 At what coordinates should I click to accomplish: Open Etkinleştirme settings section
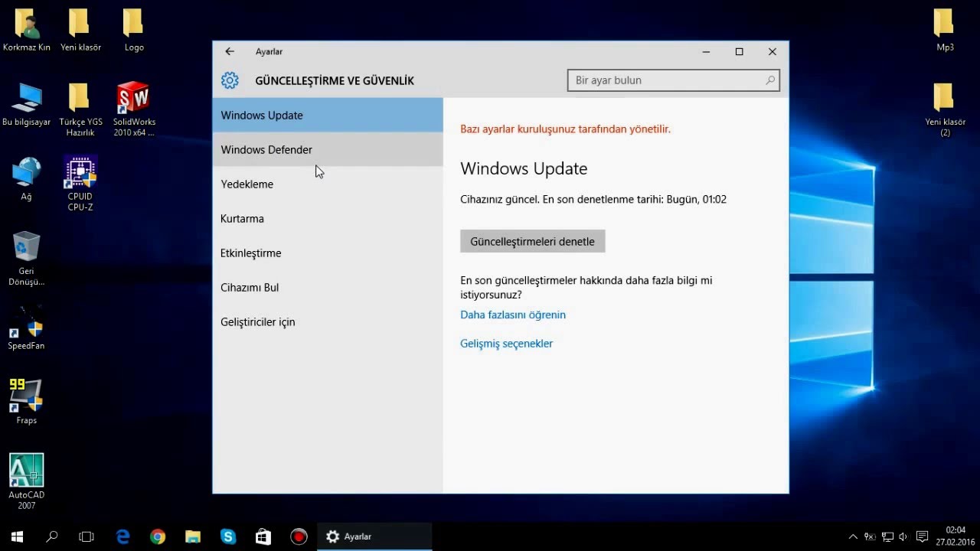(328, 253)
